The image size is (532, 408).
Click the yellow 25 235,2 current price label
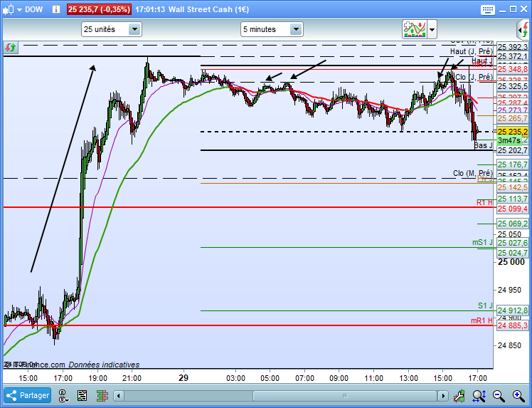tap(513, 132)
